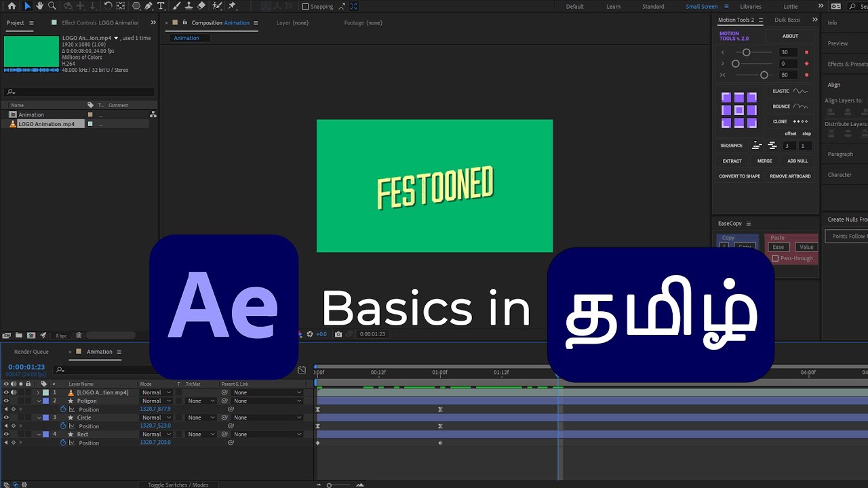868x488 pixels.
Task: Enable the Snapping checkbox
Action: tap(305, 7)
